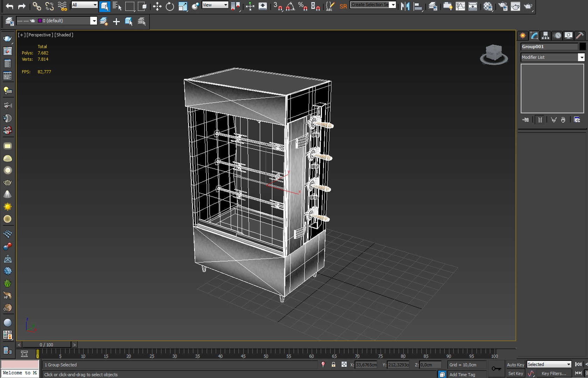
Task: Click the Set Key button
Action: (515, 373)
